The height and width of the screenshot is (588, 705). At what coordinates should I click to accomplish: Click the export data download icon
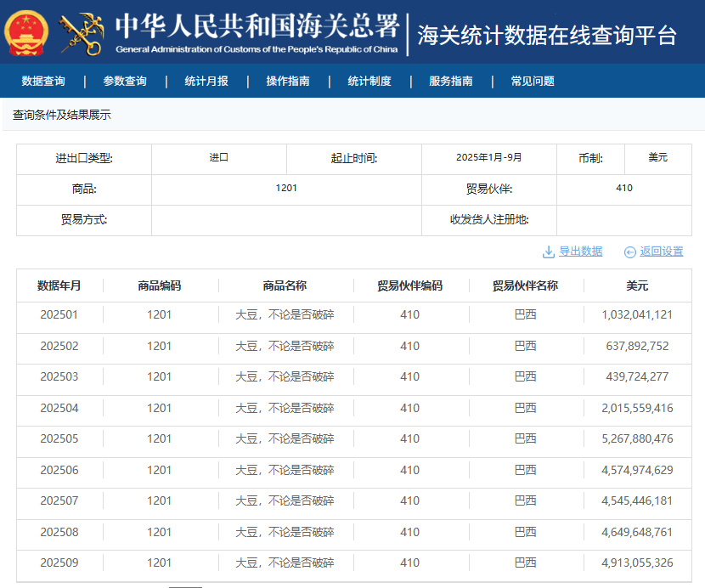coord(548,252)
